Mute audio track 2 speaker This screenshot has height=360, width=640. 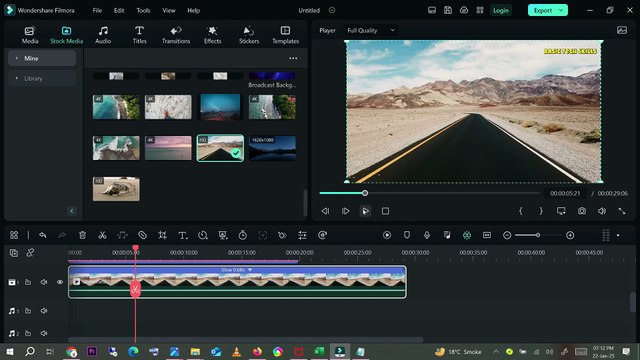pyautogui.click(x=44, y=333)
